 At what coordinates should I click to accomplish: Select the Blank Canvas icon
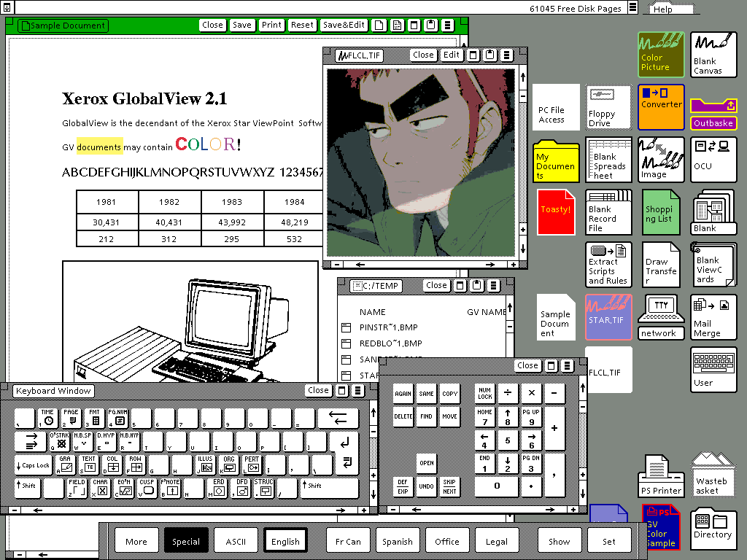tap(713, 54)
